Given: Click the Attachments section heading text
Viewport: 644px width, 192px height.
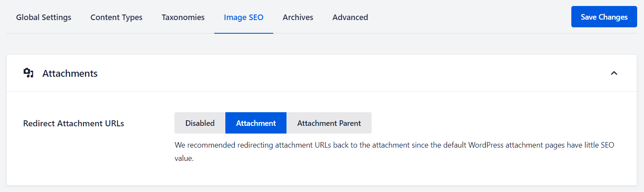Looking at the screenshot, I should click(x=70, y=73).
